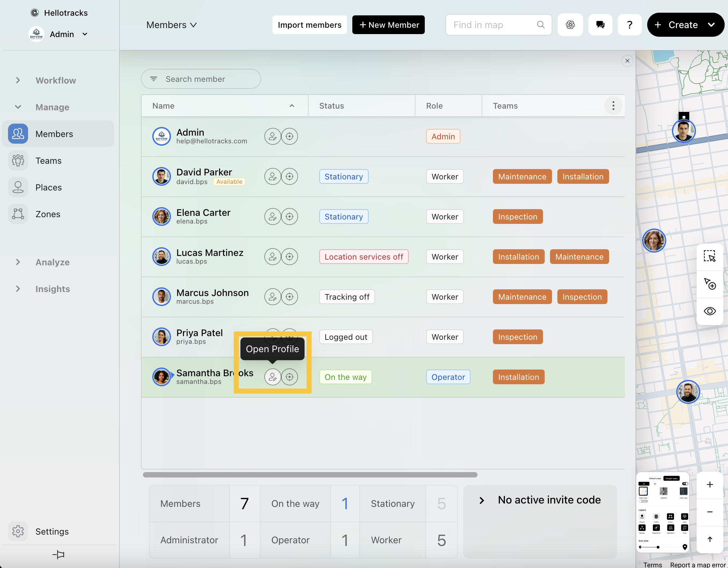Open the Admin account dropdown
The width and height of the screenshot is (728, 568).
[58, 34]
